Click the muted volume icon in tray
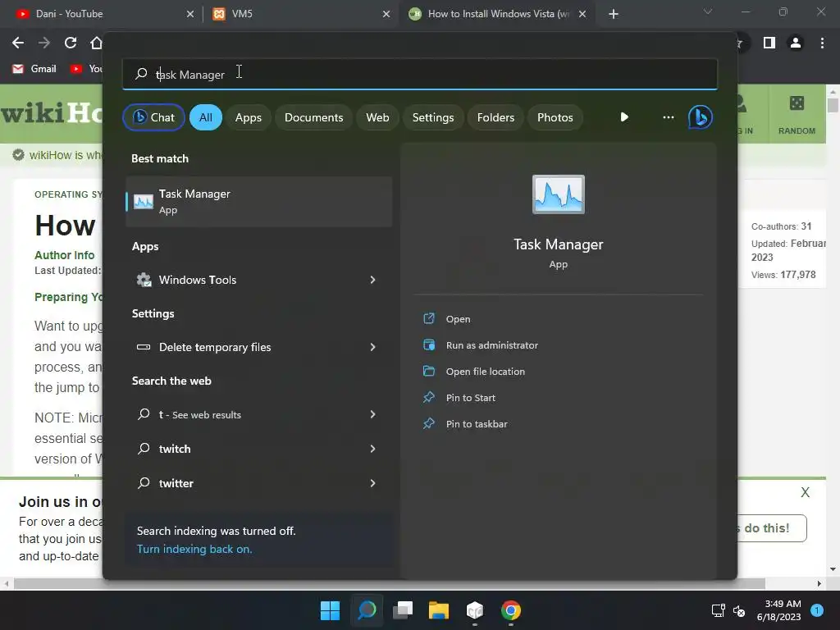The width and height of the screenshot is (840, 630). point(739,610)
